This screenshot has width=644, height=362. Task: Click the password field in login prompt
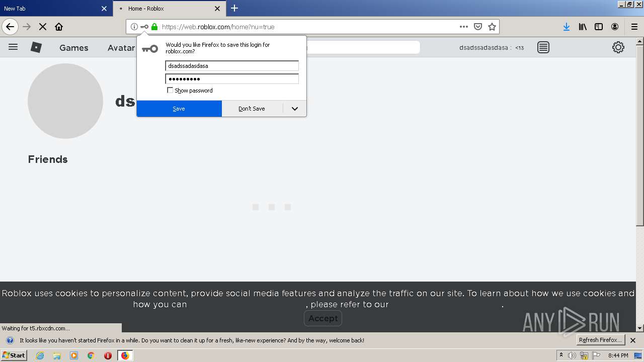232,79
